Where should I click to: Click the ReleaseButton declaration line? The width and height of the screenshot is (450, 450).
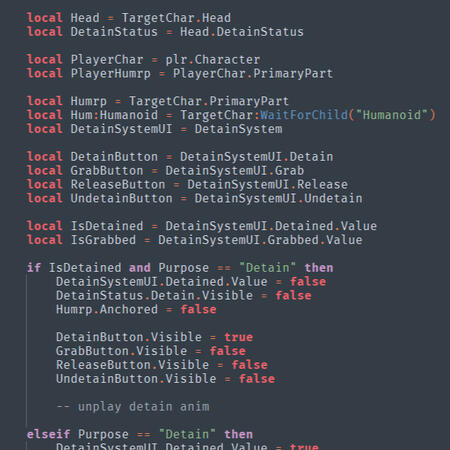click(187, 185)
